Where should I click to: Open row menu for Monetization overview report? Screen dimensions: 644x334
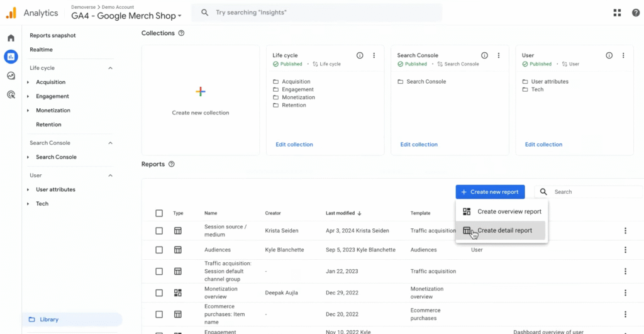(x=625, y=293)
